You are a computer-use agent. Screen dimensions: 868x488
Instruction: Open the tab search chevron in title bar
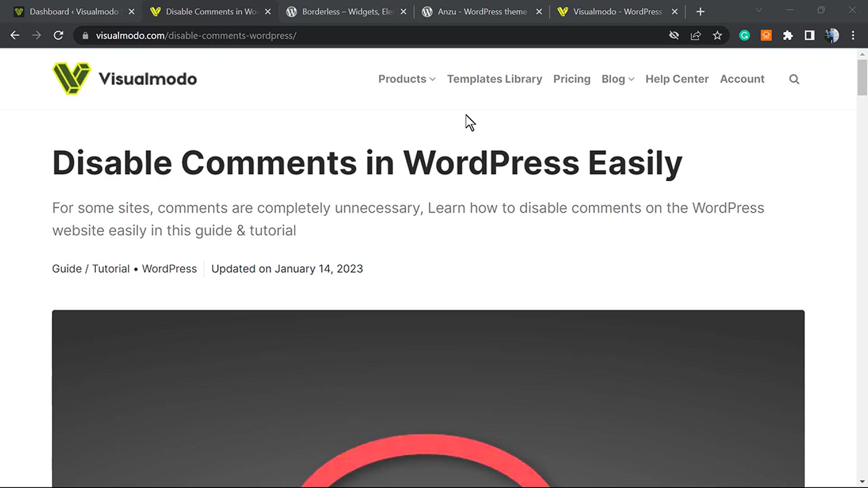[759, 10]
